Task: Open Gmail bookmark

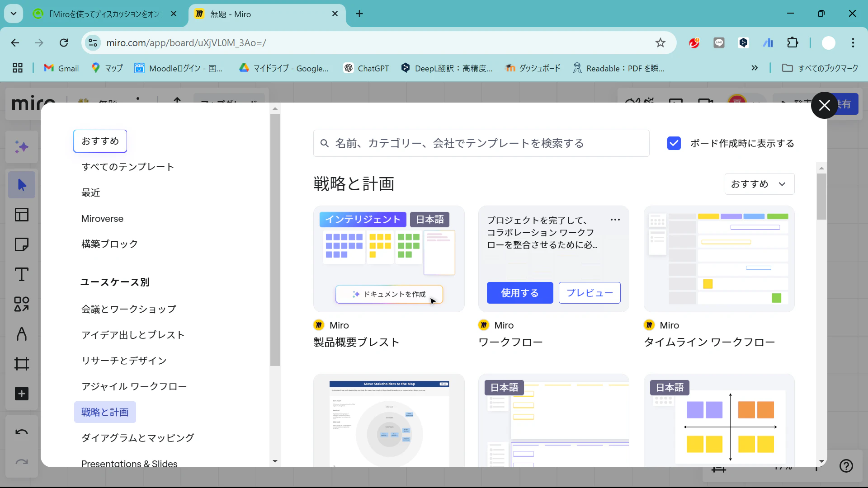Action: click(x=61, y=68)
